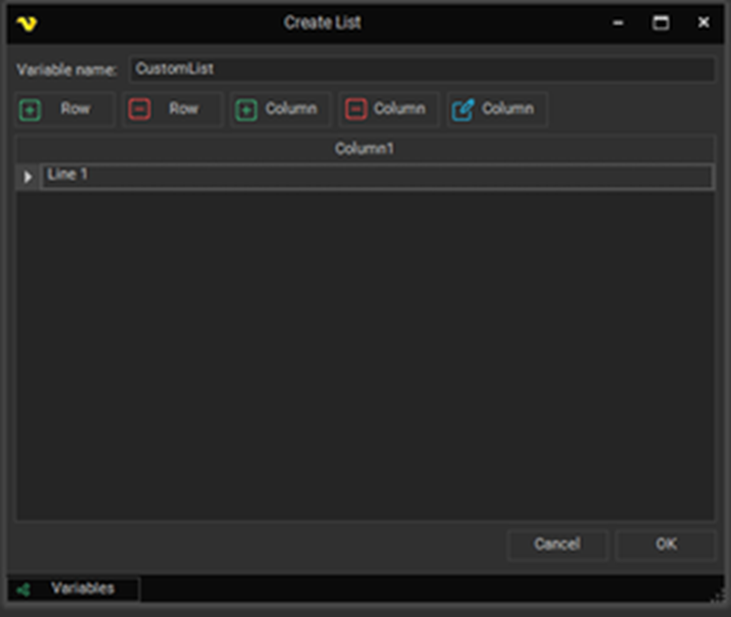Click the remove Column button

click(389, 109)
